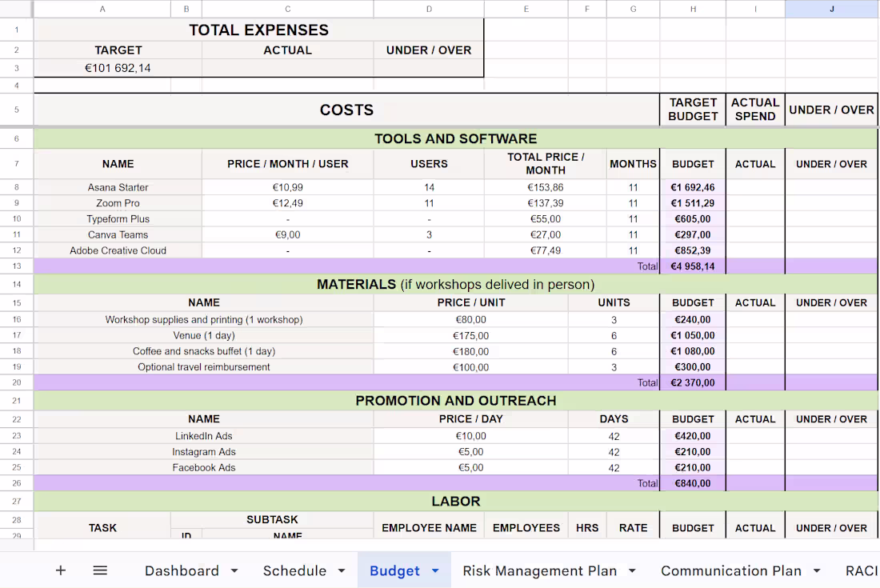Select column J header
The height and width of the screenshot is (588, 880).
(831, 9)
